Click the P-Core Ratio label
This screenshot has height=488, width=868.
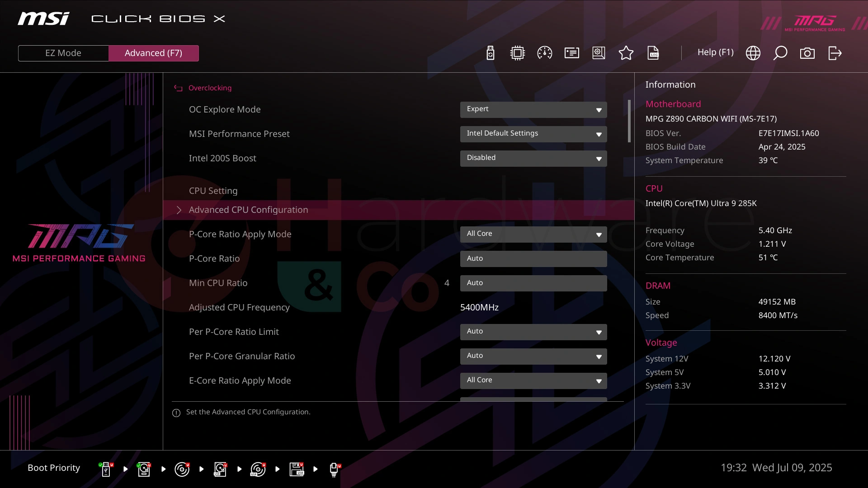pyautogui.click(x=214, y=258)
